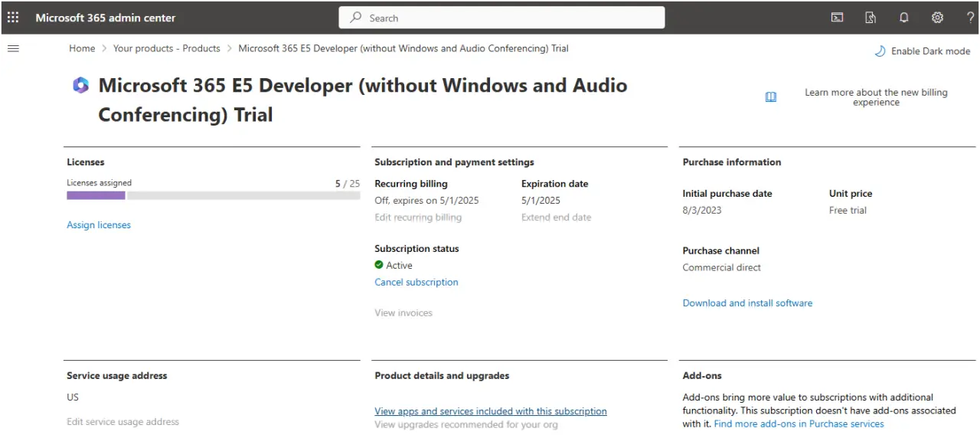Screen dimensions: 980x448
Task: Click the Free trial unit price value
Action: coord(848,211)
